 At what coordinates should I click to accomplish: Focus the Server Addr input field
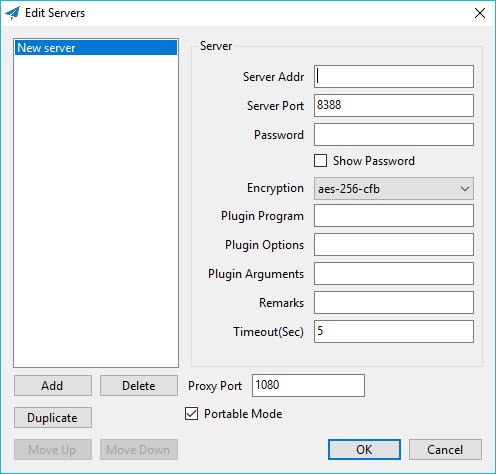(x=394, y=77)
